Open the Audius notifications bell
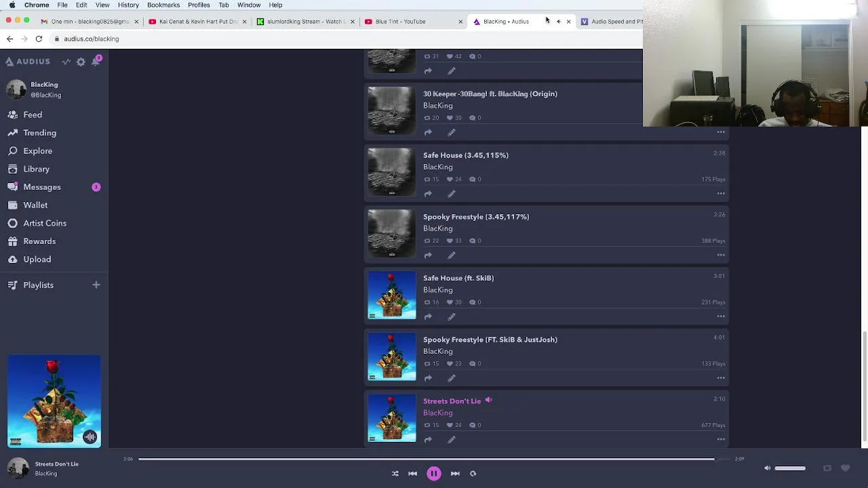 pyautogui.click(x=96, y=61)
